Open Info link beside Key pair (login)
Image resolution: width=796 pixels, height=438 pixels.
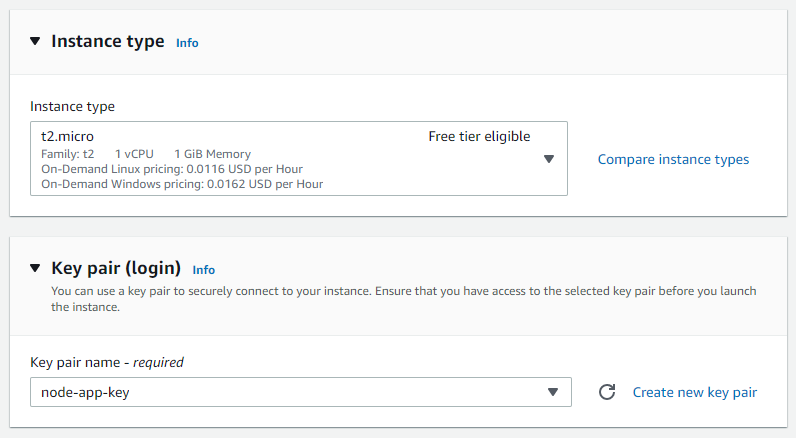203,270
